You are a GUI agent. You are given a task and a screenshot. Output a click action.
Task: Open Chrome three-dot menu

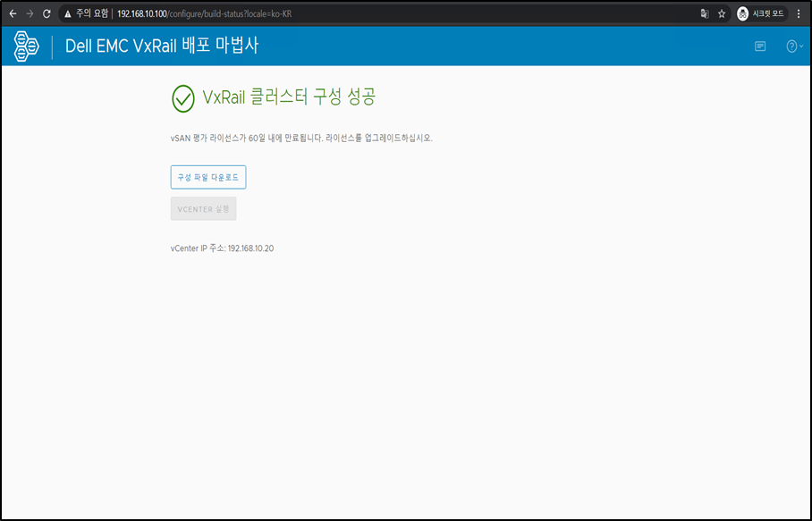(x=799, y=14)
